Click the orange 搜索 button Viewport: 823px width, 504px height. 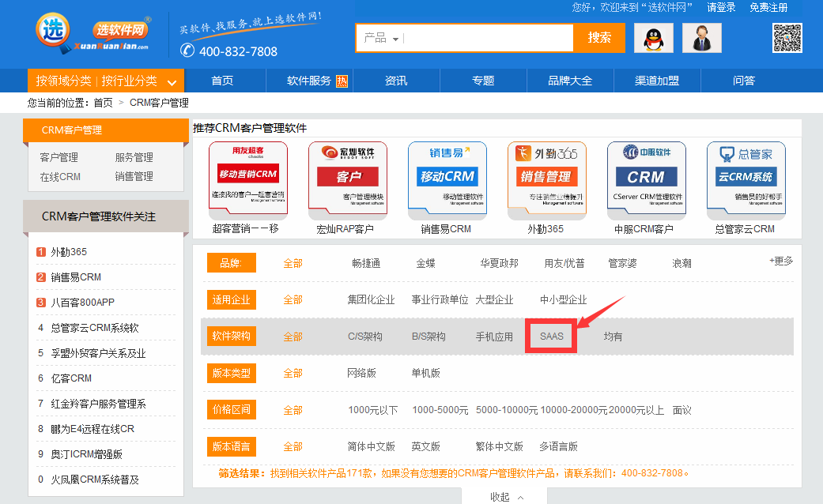599,38
